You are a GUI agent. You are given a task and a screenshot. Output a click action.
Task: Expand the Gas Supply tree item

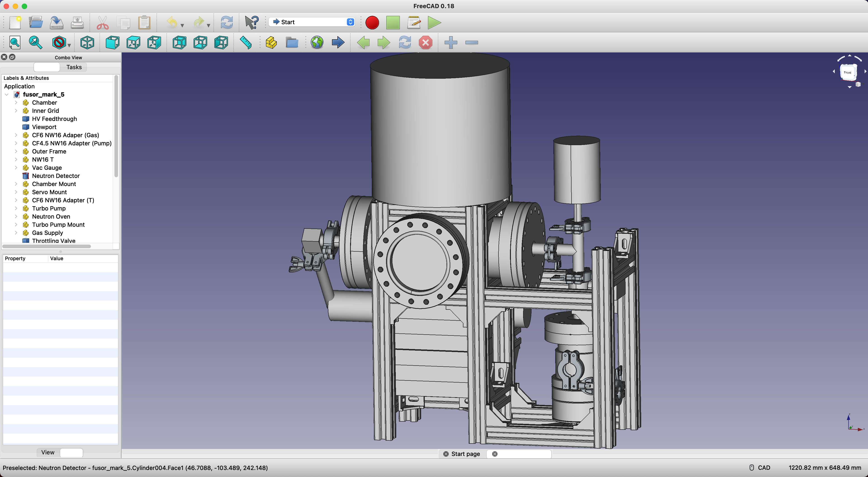coord(16,232)
